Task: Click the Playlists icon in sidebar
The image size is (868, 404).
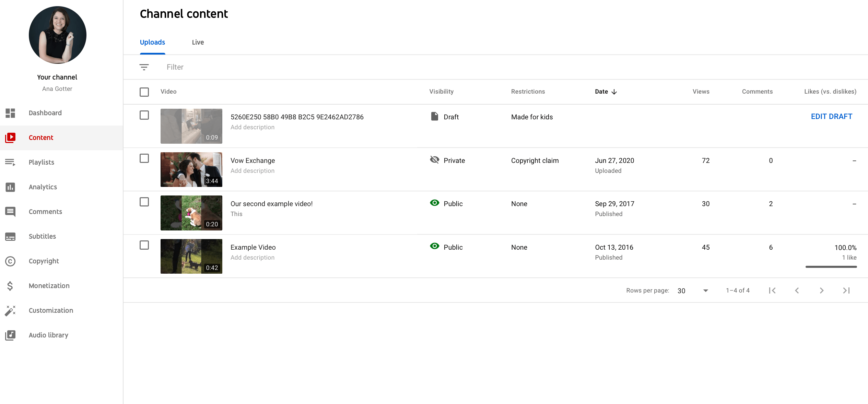Action: point(10,162)
